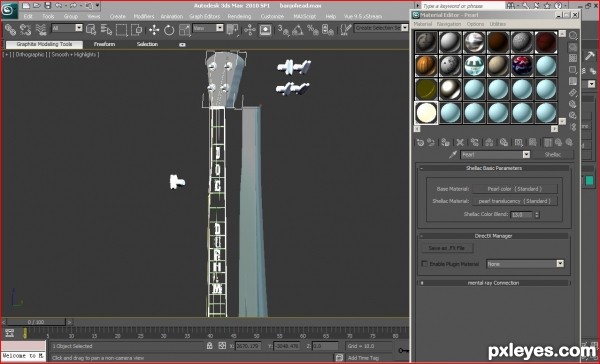Toggle Angle Snap on main toolbar
Image resolution: width=600 pixels, height=364 pixels.
298,29
